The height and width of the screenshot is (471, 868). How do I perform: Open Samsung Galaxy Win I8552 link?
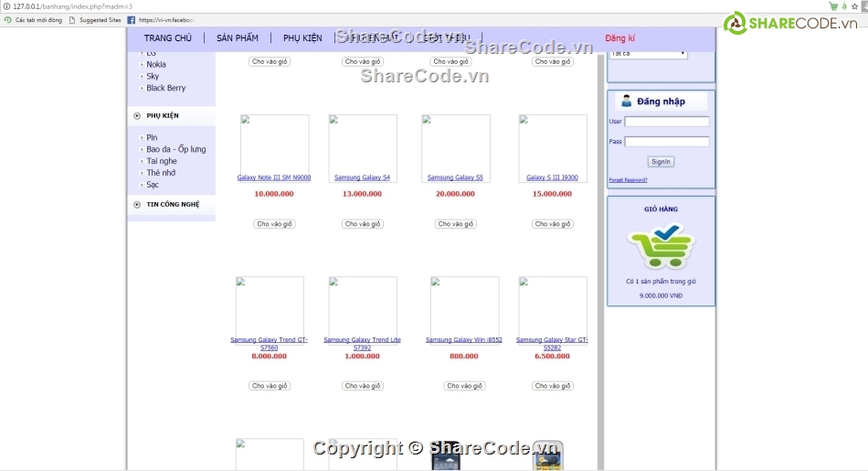coord(464,339)
